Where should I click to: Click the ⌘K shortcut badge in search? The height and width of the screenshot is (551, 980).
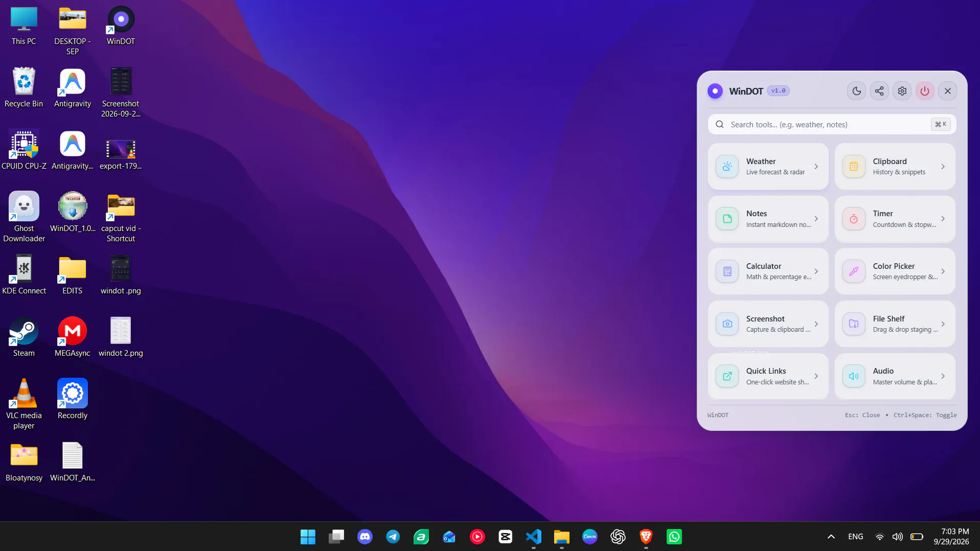[x=941, y=124]
